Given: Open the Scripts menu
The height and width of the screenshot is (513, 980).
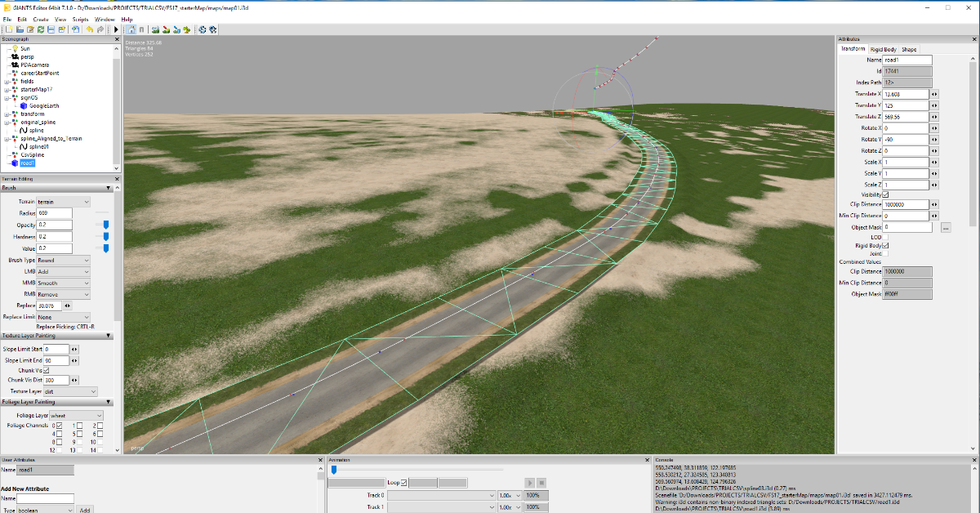Looking at the screenshot, I should click(80, 18).
